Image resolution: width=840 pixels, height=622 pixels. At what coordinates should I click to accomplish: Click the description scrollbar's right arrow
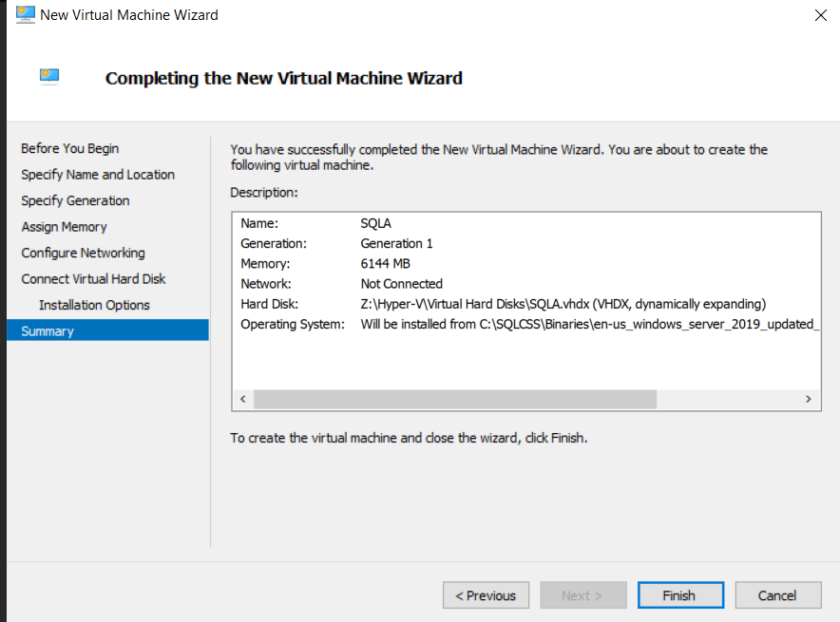[809, 400]
